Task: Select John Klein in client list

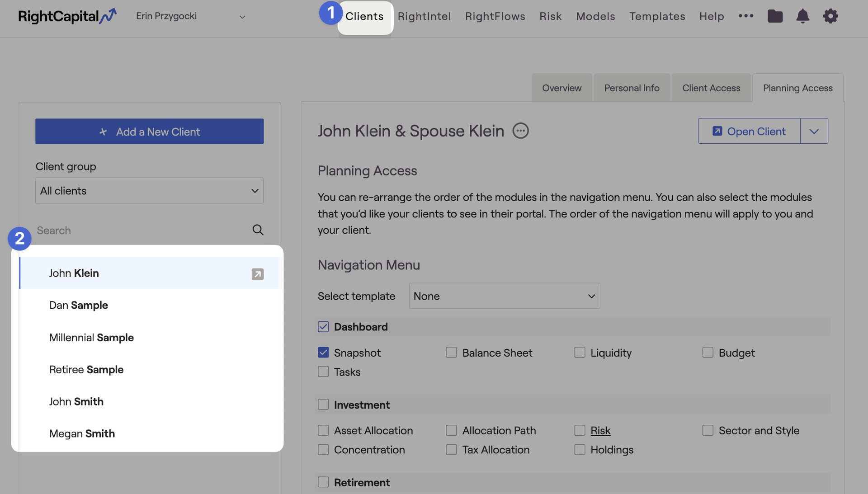Action: [150, 273]
